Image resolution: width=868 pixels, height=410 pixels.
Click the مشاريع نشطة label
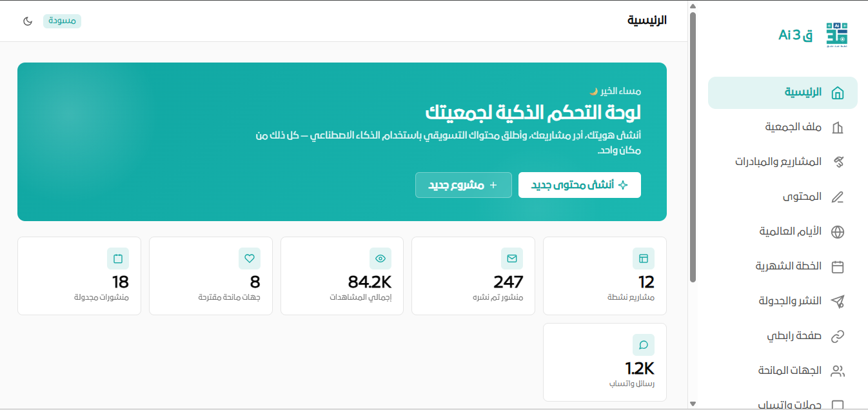point(631,298)
